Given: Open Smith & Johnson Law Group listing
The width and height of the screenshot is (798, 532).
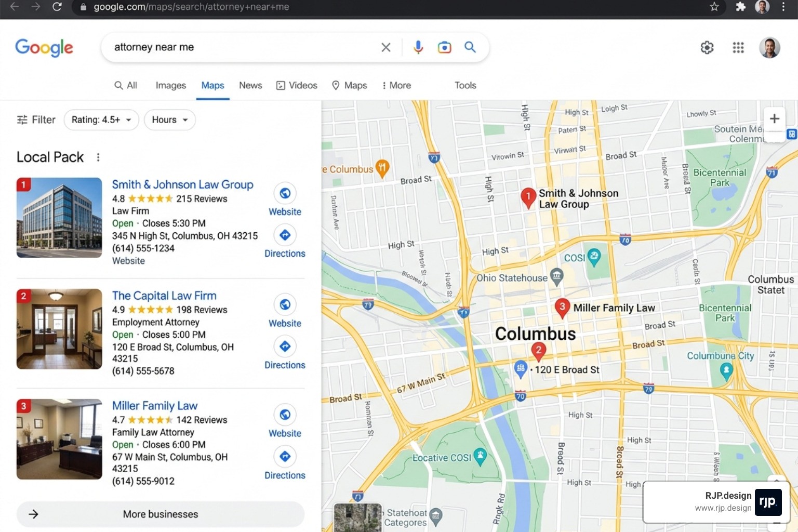Looking at the screenshot, I should tap(183, 184).
